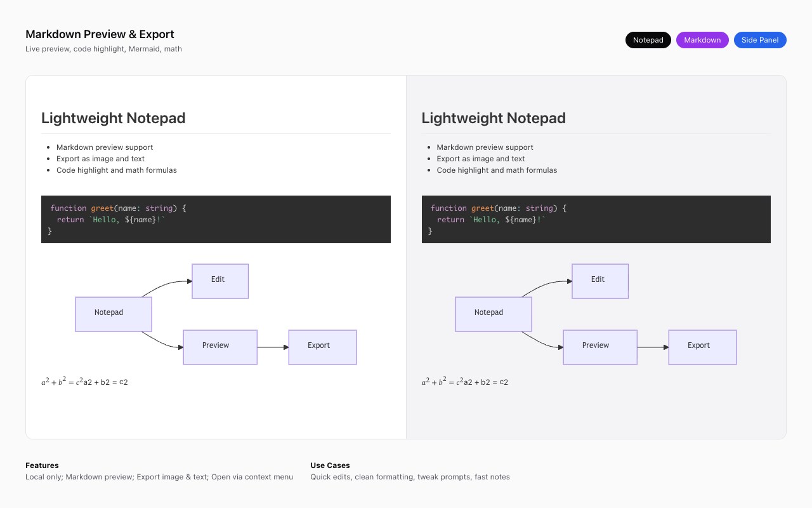Click the Notepad node in right diagram
The width and height of the screenshot is (812, 508).
click(x=493, y=314)
